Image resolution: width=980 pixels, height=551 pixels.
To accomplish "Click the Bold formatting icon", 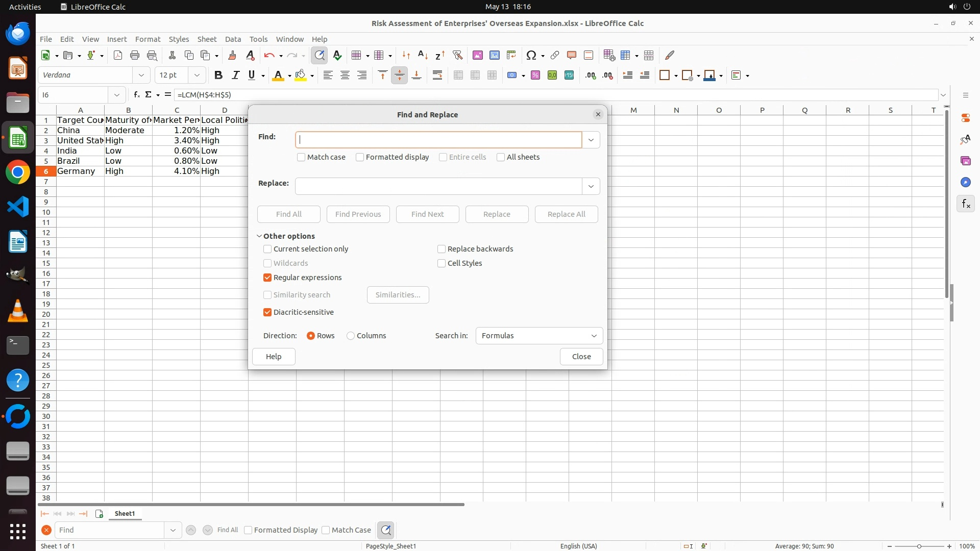I will coord(218,76).
